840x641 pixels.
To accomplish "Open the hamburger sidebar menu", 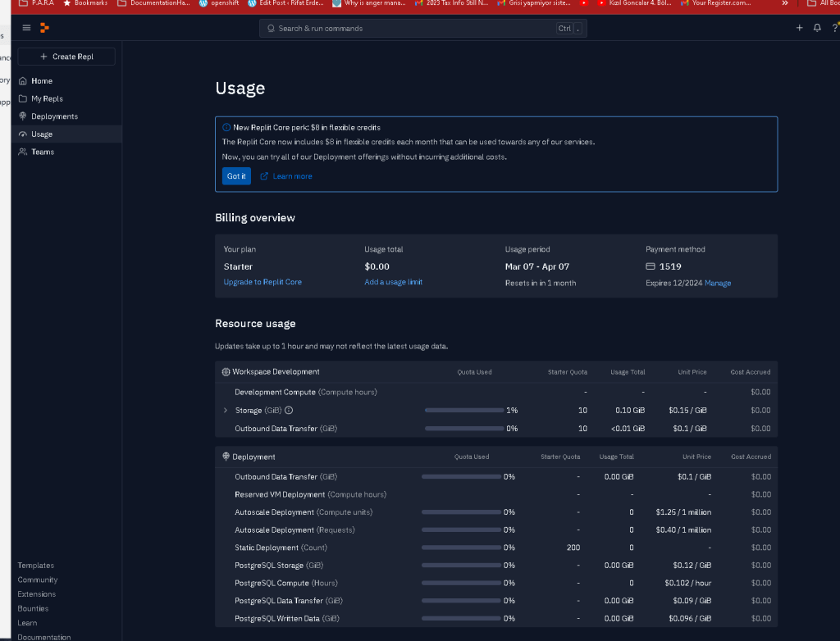I will 26,28.
